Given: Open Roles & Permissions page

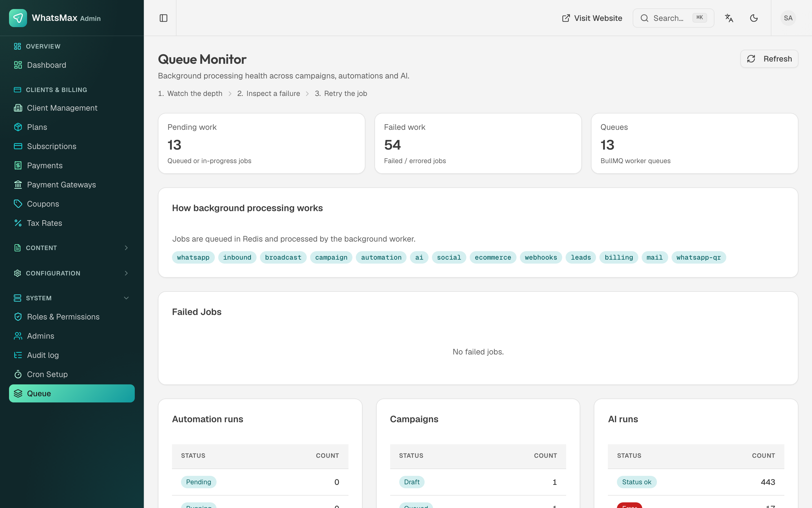Looking at the screenshot, I should [x=72, y=316].
